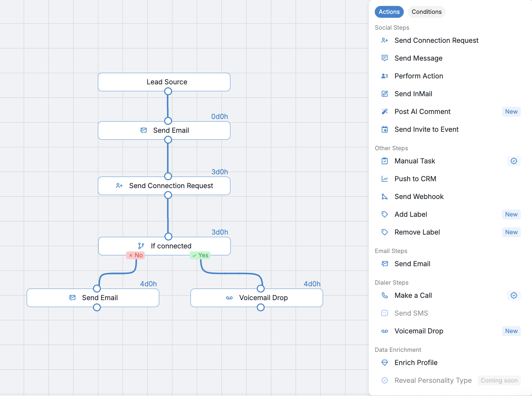Click the bottom connector of Voicemail Drop node

click(261, 307)
